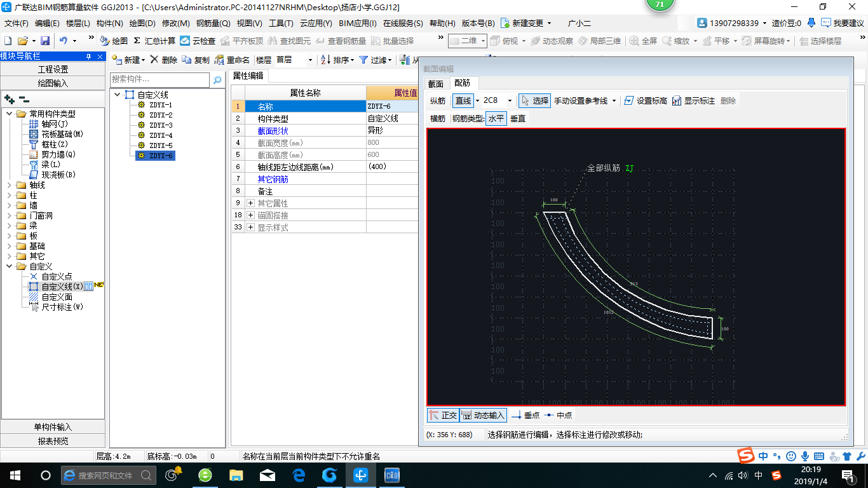Click the open folder icon

[23, 41]
